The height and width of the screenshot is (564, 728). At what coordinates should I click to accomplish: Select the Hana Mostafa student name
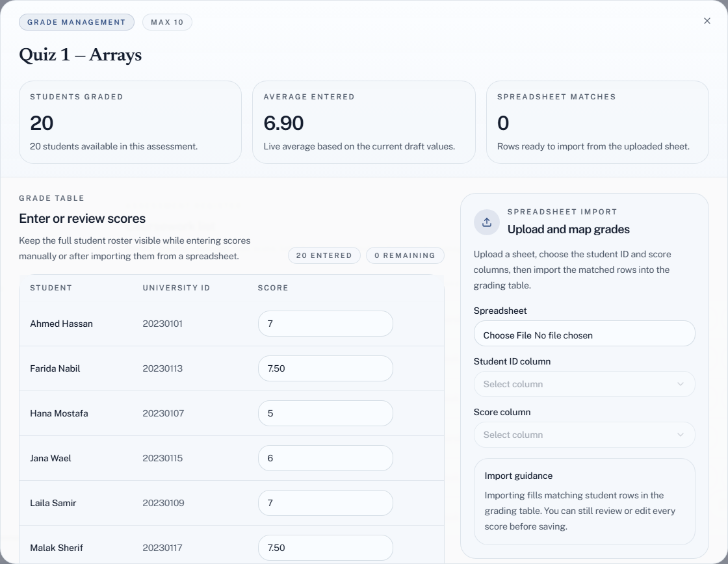(x=59, y=413)
